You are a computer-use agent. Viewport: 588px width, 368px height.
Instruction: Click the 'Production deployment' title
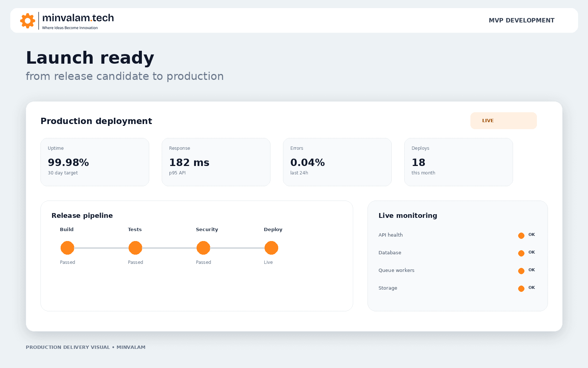(96, 121)
